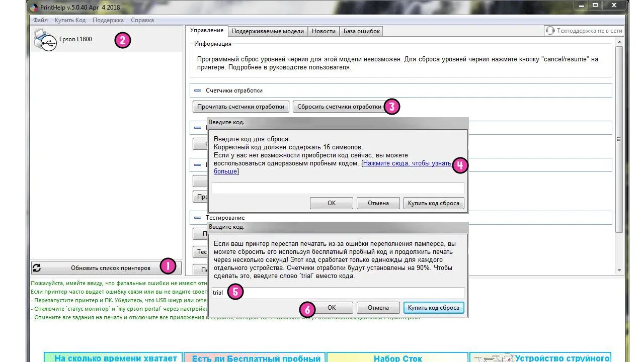Click the vertical scrollbar thumb in main panel
The width and height of the screenshot is (644, 362).
(x=619, y=139)
